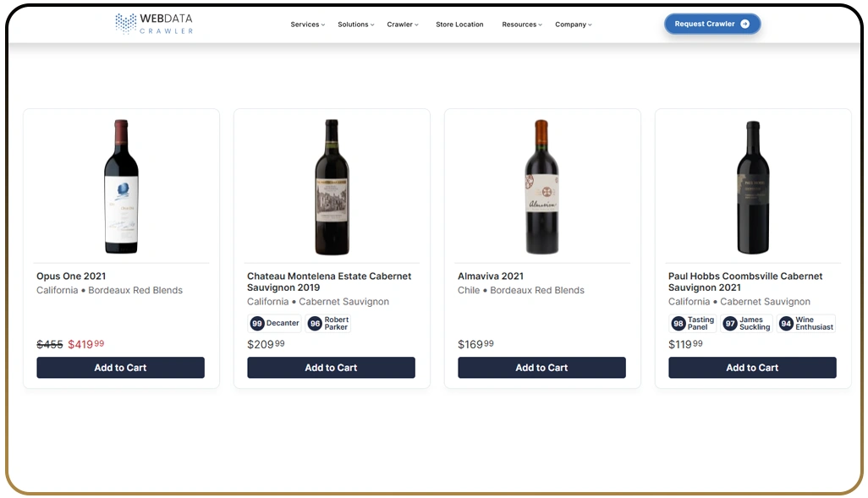This screenshot has height=498, width=868.
Task: Add Opus One 2021 to cart
Action: (120, 368)
